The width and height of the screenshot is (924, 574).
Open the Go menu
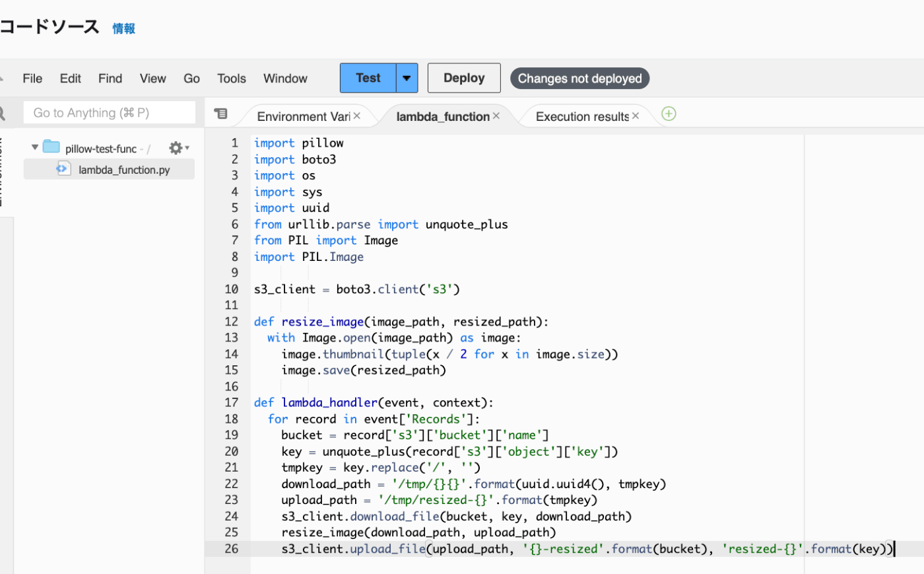click(x=192, y=79)
